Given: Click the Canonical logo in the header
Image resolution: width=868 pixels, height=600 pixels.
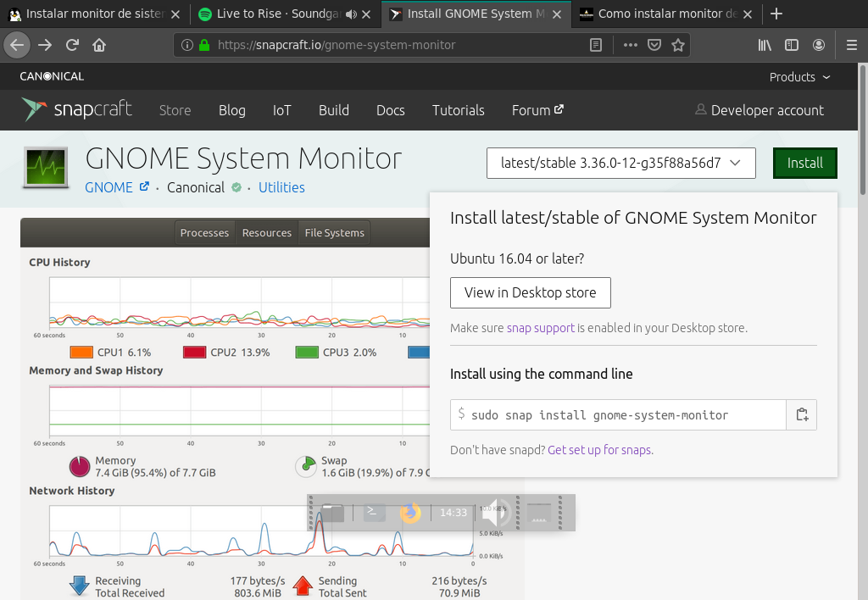Looking at the screenshot, I should coord(52,76).
